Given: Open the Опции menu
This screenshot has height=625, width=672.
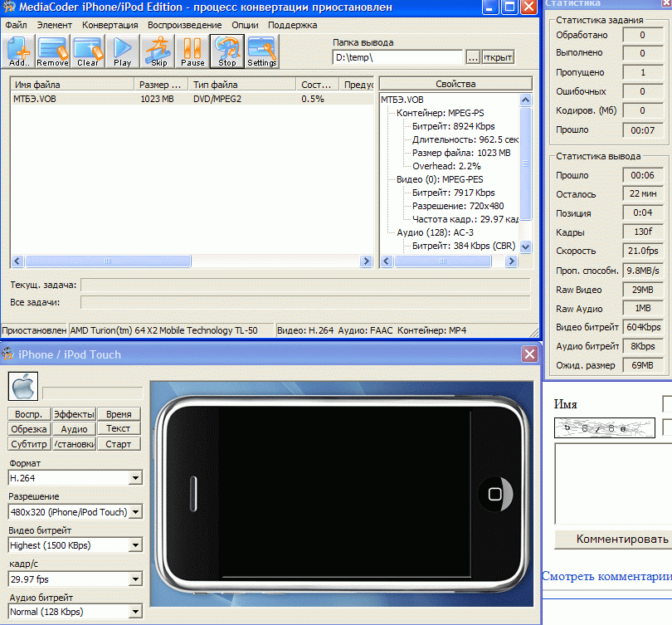Looking at the screenshot, I should [245, 25].
